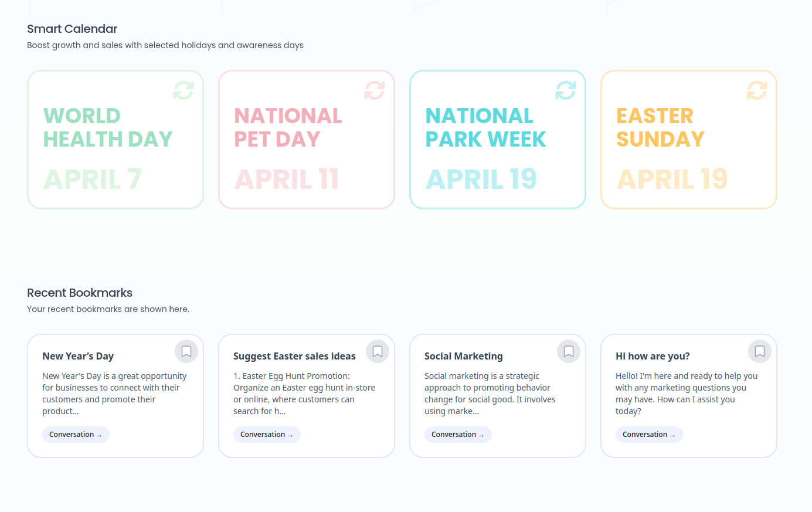The image size is (812, 512).
Task: Click 'New Year's Day is a great opportunity' text
Action: [114, 394]
